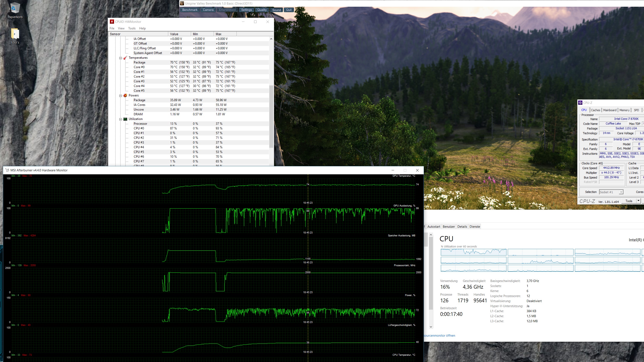Collapse the Powers tree node
The height and width of the screenshot is (362, 644).
[121, 96]
